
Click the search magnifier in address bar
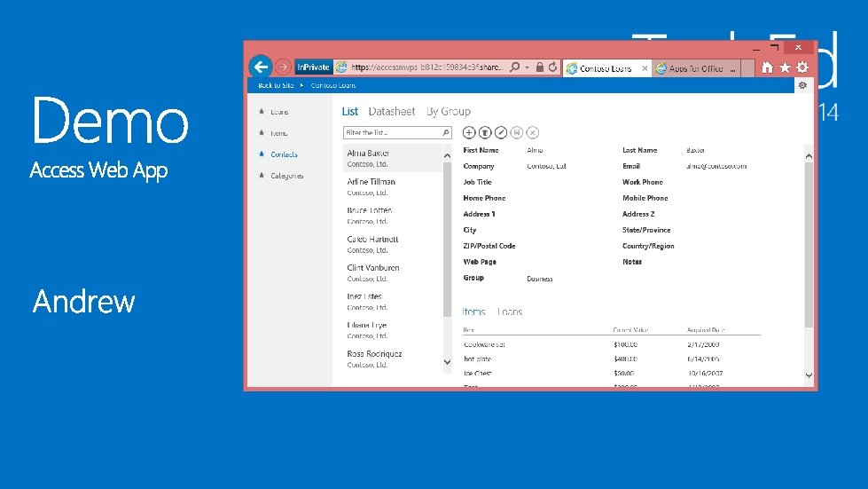click(x=515, y=67)
